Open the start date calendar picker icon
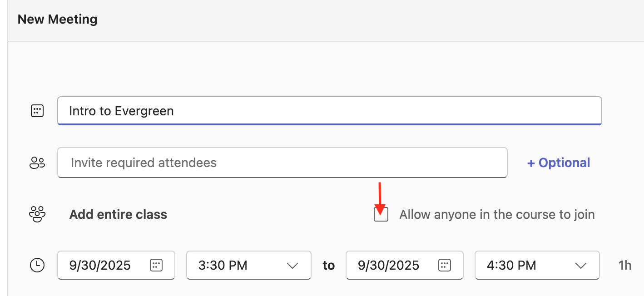Screen dimensions: 644x296 tap(156, 265)
